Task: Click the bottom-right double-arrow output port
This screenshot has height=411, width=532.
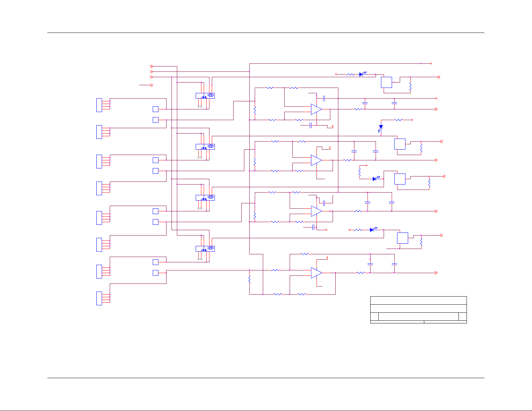Action: pyautogui.click(x=436, y=273)
